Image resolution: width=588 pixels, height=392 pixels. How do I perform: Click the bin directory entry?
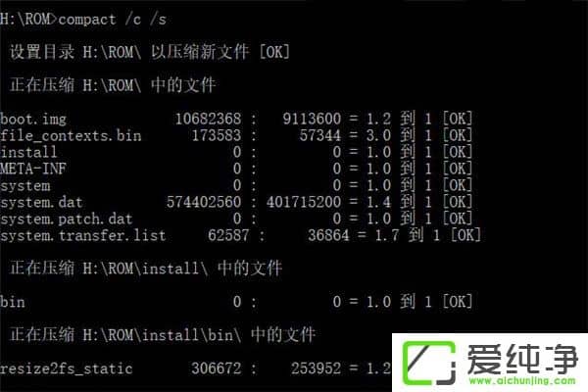tap(13, 302)
